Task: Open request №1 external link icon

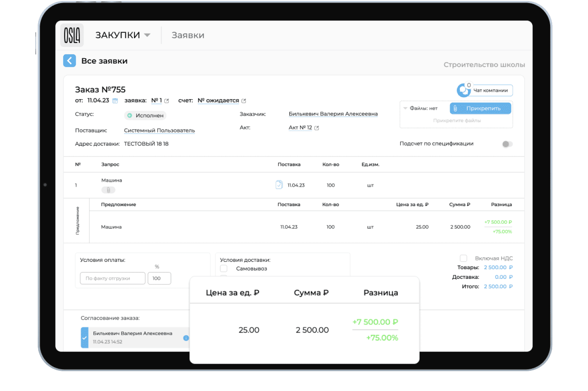Action: pos(167,101)
